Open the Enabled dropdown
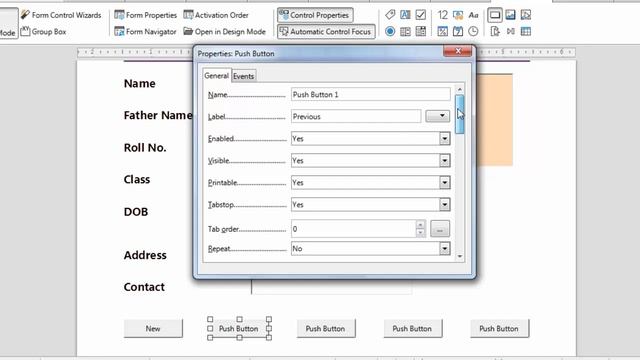Image resolution: width=640 pixels, height=360 pixels. (x=444, y=139)
